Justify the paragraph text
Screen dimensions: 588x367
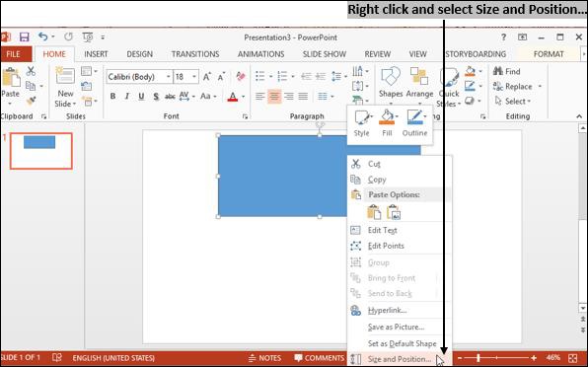(x=303, y=97)
